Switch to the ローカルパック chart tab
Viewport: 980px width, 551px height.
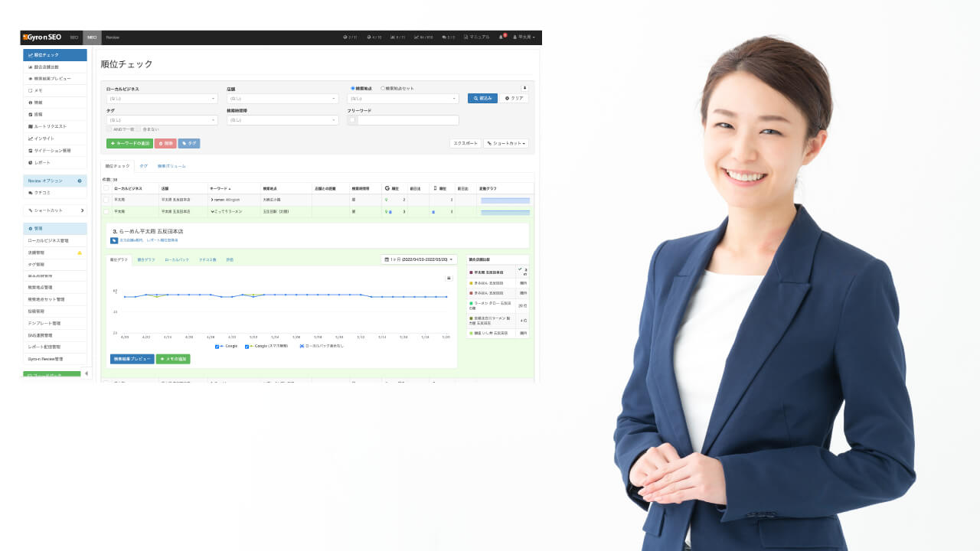[177, 259]
